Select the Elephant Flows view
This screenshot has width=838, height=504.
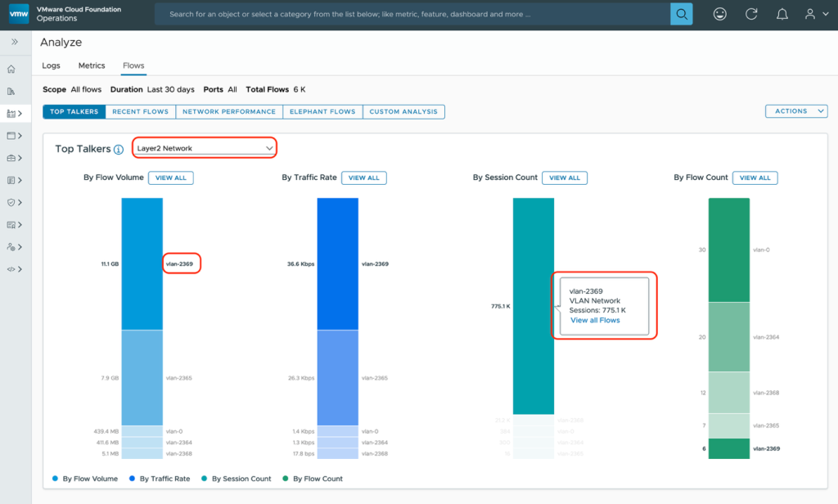click(322, 112)
